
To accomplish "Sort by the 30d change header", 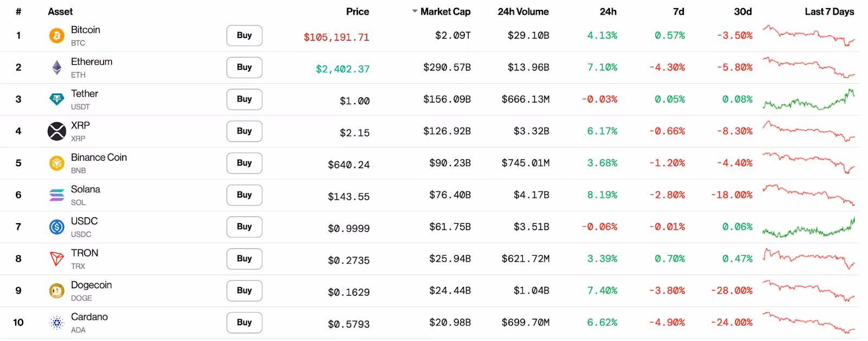I will pyautogui.click(x=742, y=11).
